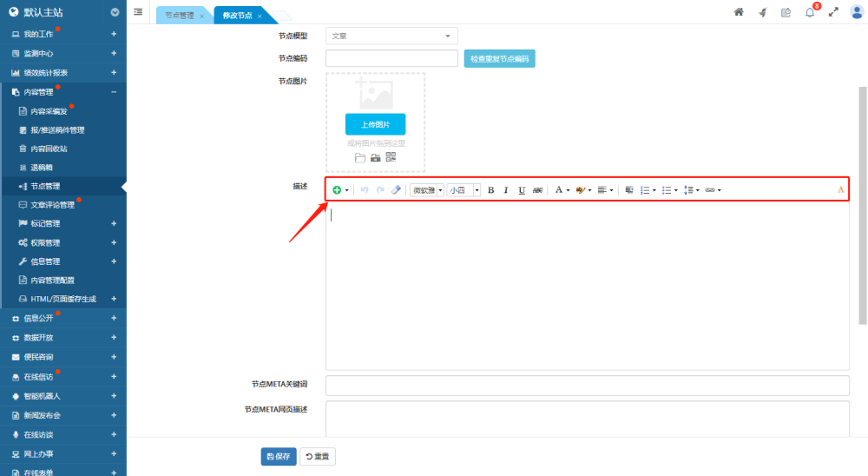
Task: Collapse the 内容管理 sidebar section
Action: click(114, 91)
